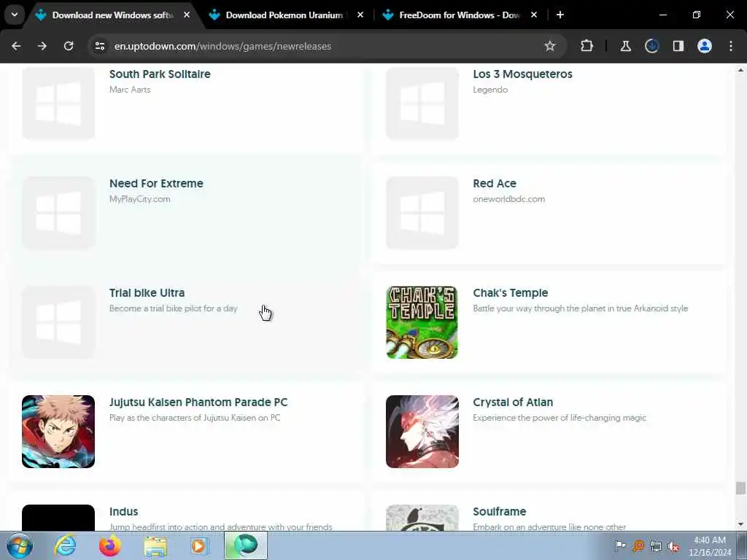Open Need For Extreme game link
747x560 pixels.
pyautogui.click(x=156, y=184)
